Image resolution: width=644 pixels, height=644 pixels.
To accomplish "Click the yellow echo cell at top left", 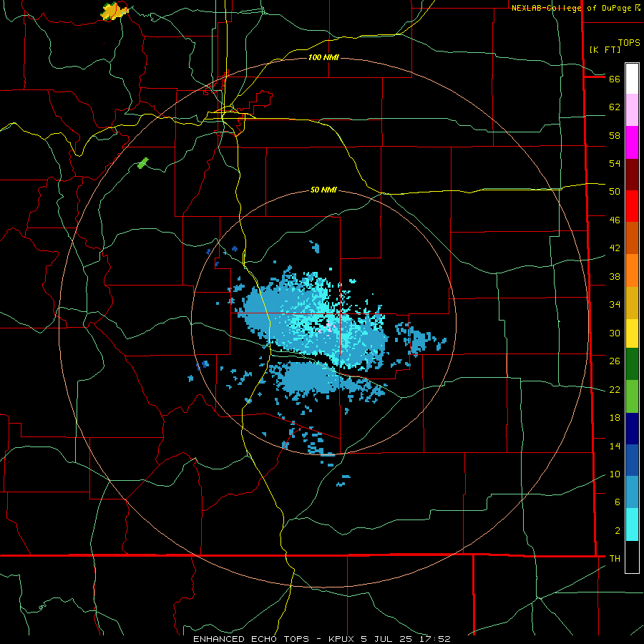I will (114, 11).
